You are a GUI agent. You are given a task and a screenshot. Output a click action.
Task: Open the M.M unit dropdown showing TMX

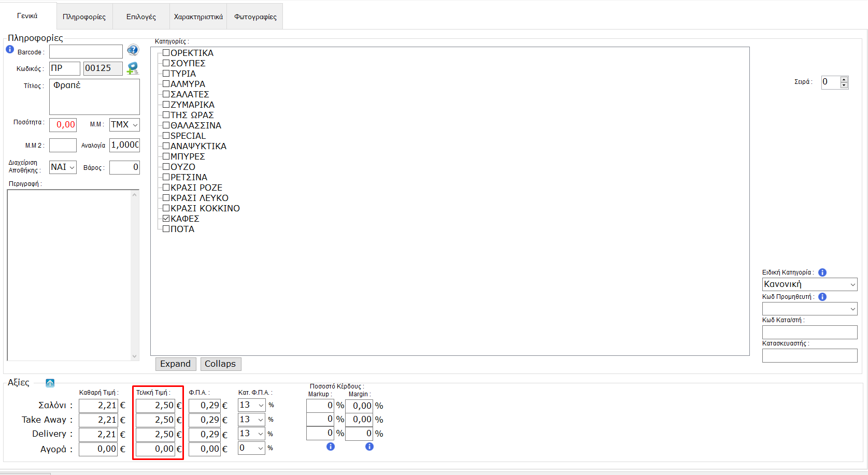coord(124,125)
